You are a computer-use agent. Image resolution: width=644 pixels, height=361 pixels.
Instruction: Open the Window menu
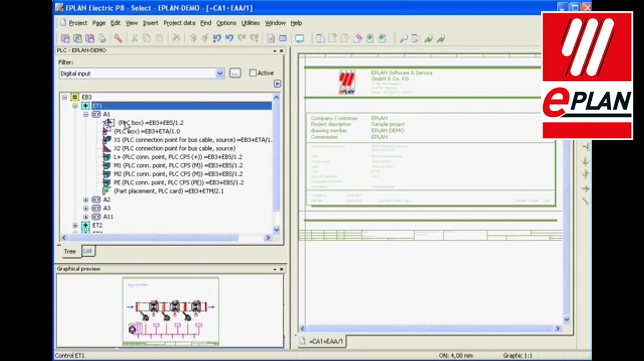tap(275, 23)
